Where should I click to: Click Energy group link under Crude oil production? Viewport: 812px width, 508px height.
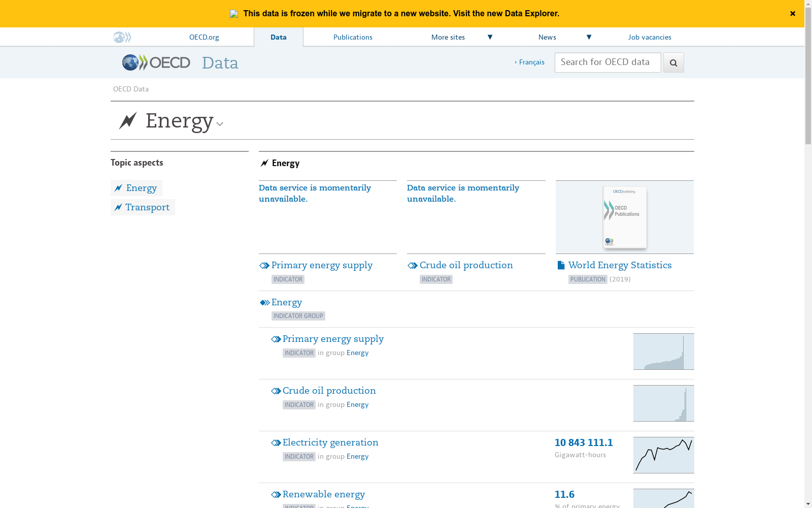(357, 405)
